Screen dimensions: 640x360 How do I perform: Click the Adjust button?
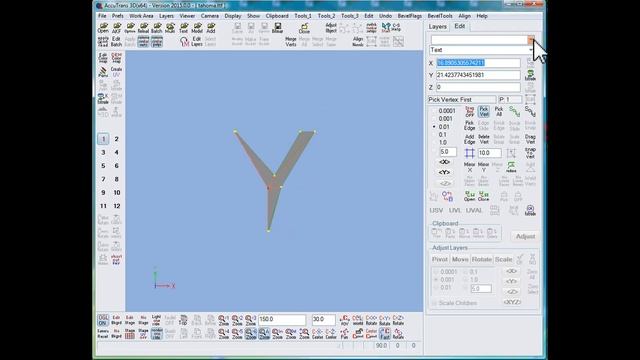(x=525, y=236)
